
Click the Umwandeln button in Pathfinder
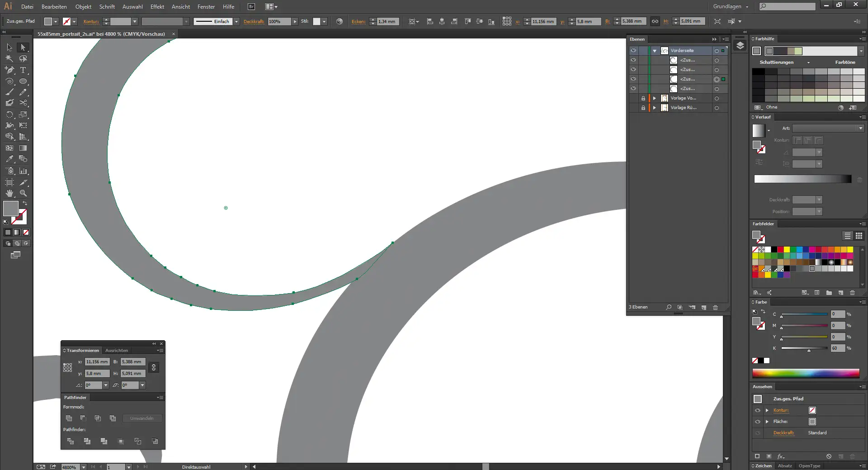tap(142, 418)
